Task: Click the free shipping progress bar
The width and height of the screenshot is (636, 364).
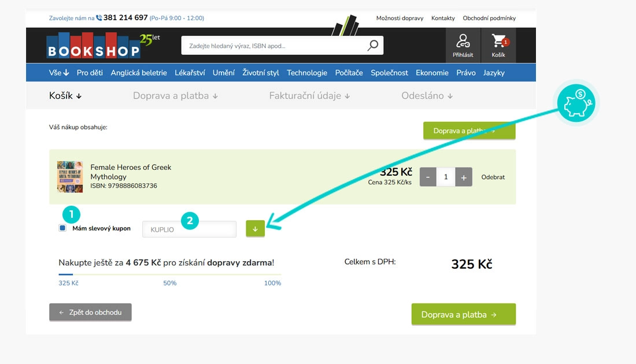Action: click(x=169, y=274)
